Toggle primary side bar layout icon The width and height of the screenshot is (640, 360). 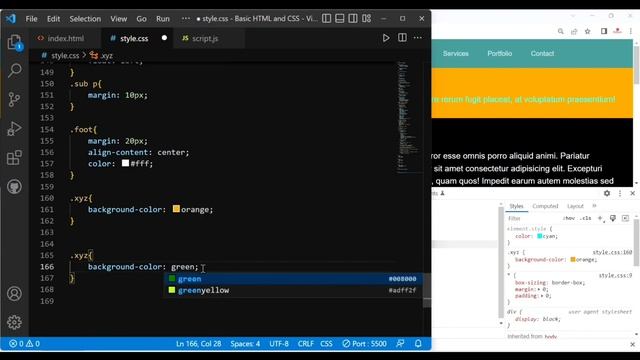[327, 18]
